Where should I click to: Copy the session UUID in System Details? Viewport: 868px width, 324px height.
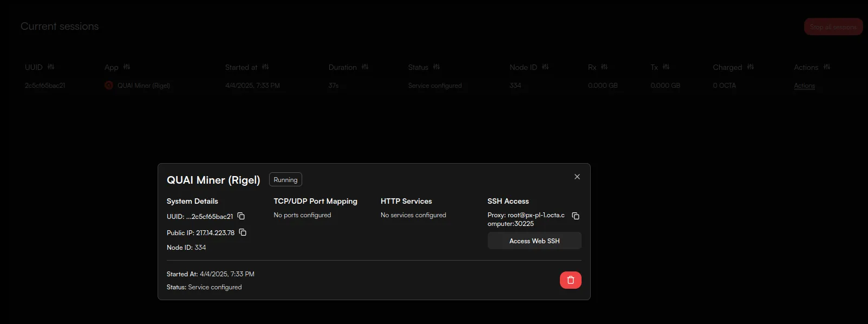[x=242, y=216]
